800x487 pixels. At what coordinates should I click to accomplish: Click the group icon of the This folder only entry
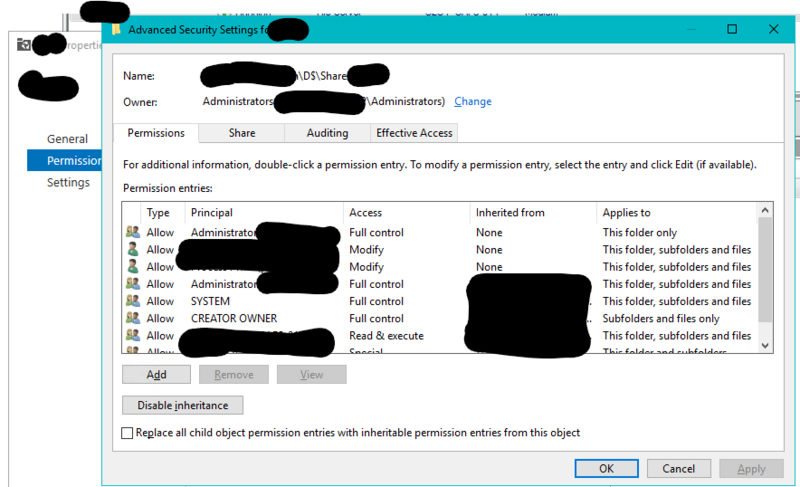coord(133,232)
